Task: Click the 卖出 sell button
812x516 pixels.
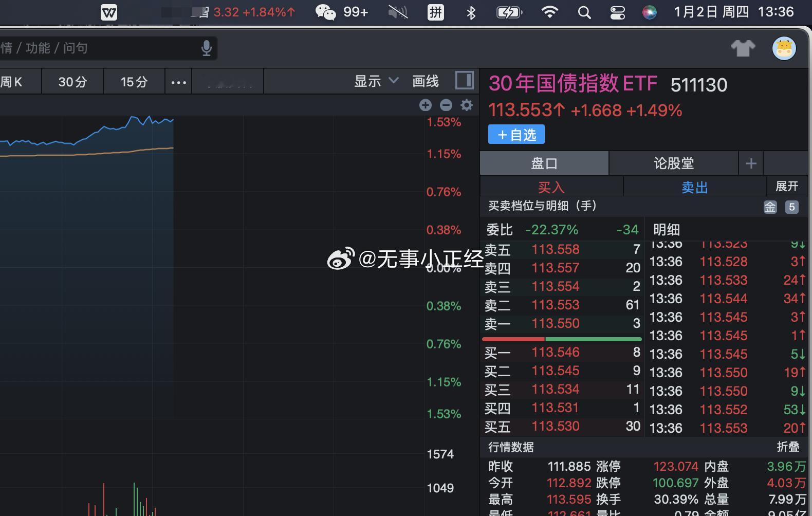Action: 695,187
